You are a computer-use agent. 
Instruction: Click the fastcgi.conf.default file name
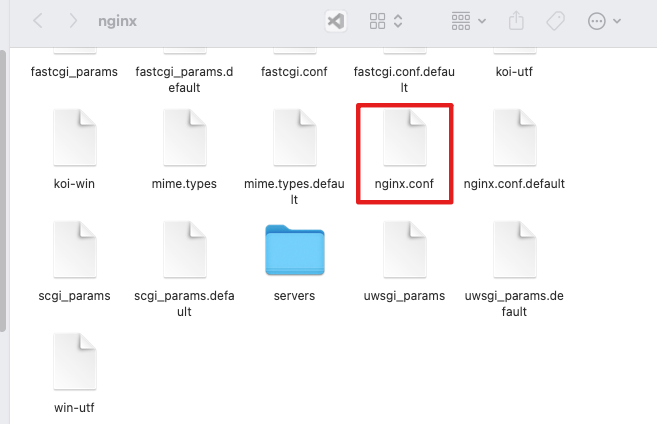pos(404,80)
